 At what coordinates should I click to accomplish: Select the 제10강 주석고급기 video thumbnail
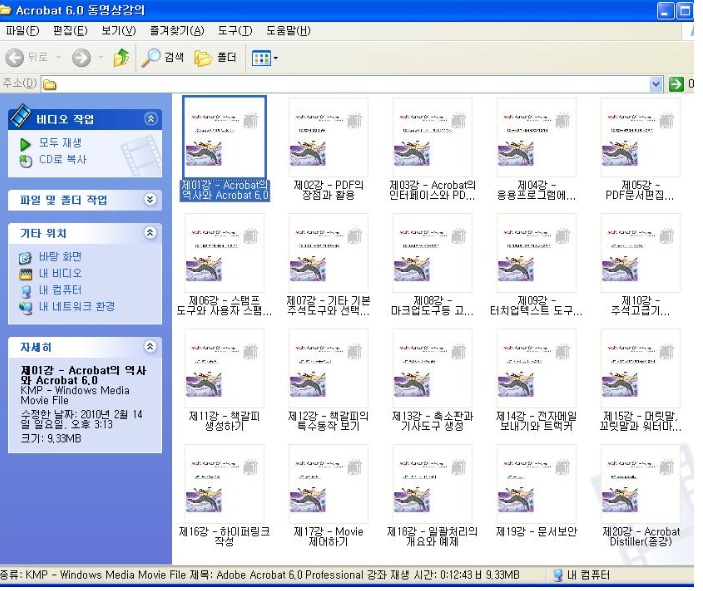(640, 253)
